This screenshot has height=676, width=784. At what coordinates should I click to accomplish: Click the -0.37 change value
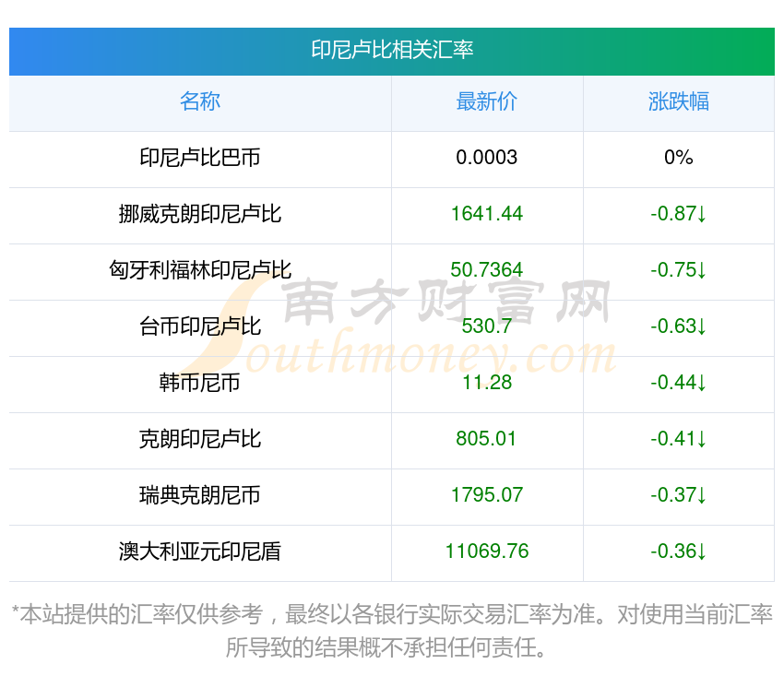679,495
